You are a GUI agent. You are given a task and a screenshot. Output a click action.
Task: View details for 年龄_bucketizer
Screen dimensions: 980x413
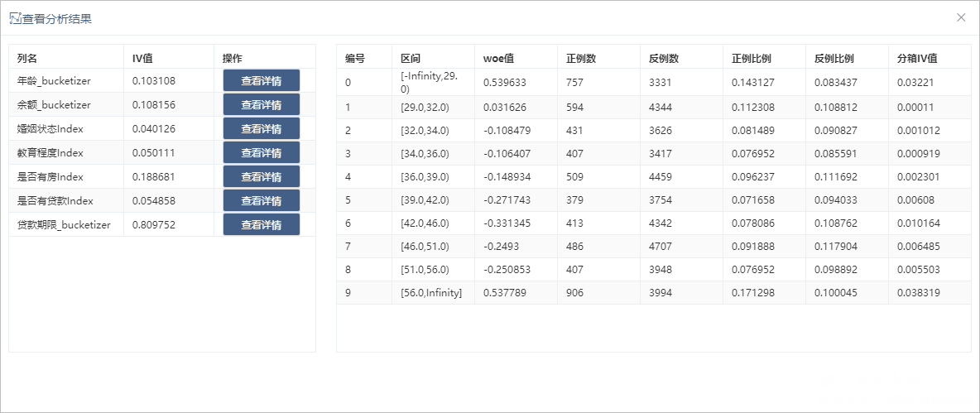[262, 80]
